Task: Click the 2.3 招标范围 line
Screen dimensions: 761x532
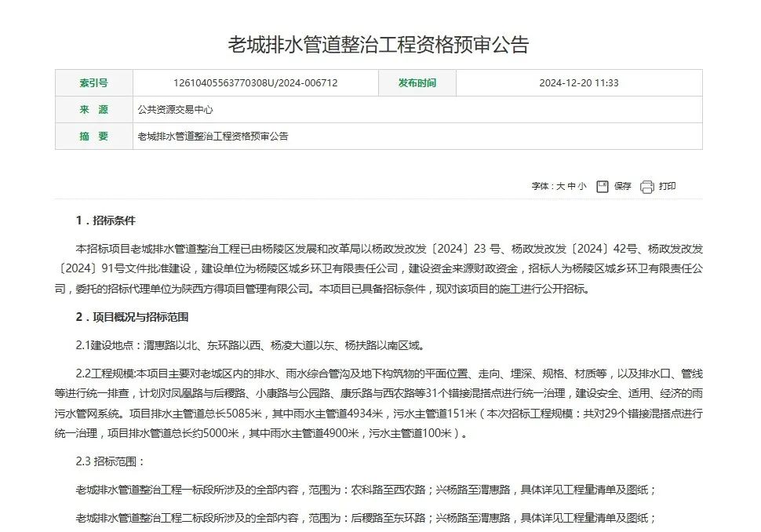Action: [110, 461]
